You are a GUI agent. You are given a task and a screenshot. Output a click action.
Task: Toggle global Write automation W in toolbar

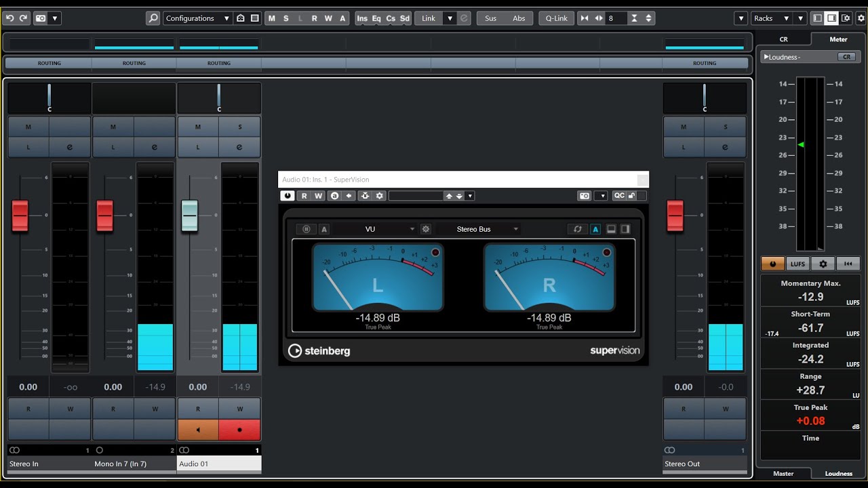[328, 18]
